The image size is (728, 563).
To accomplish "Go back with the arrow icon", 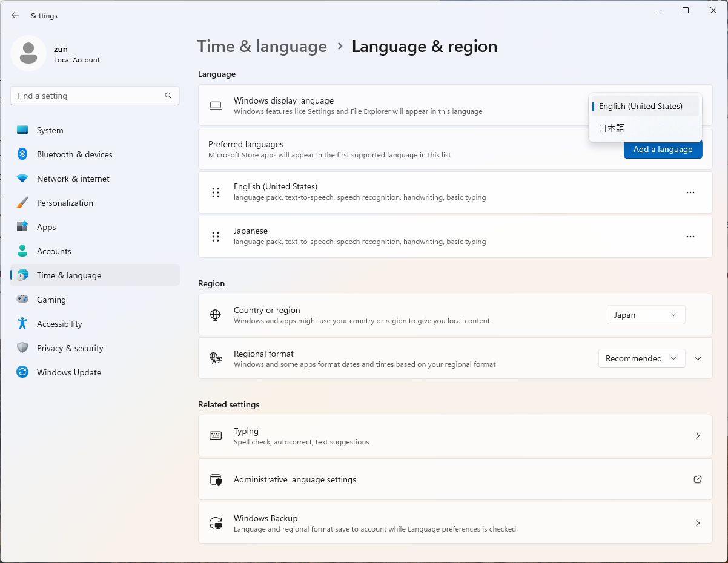I will point(15,16).
